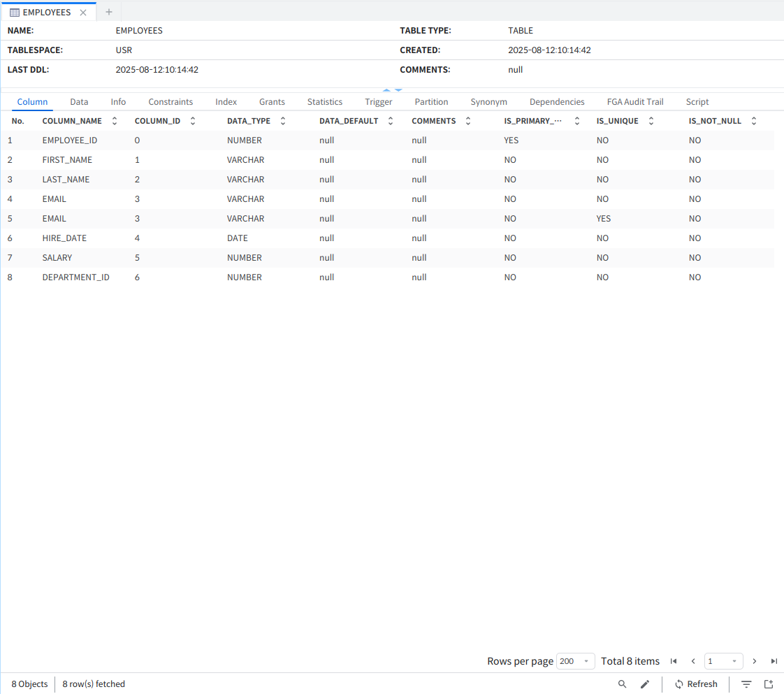Click the pencil edit icon
Screen dimensions: 784x694
pos(644,684)
